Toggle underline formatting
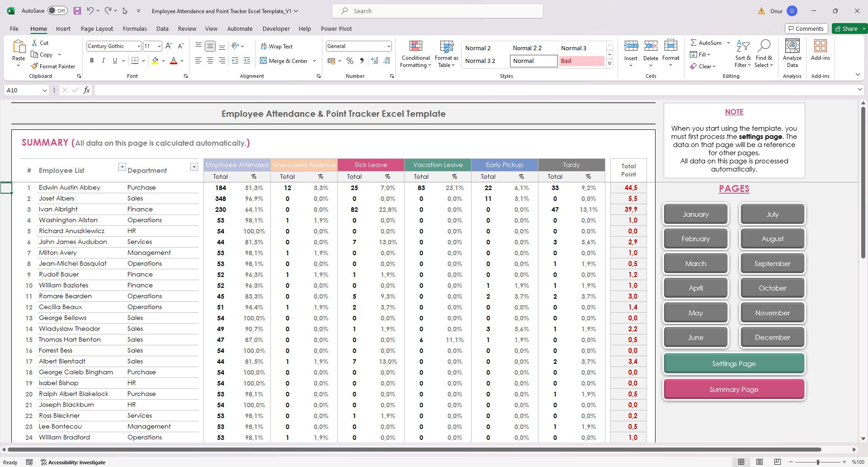The width and height of the screenshot is (868, 467). coord(114,60)
